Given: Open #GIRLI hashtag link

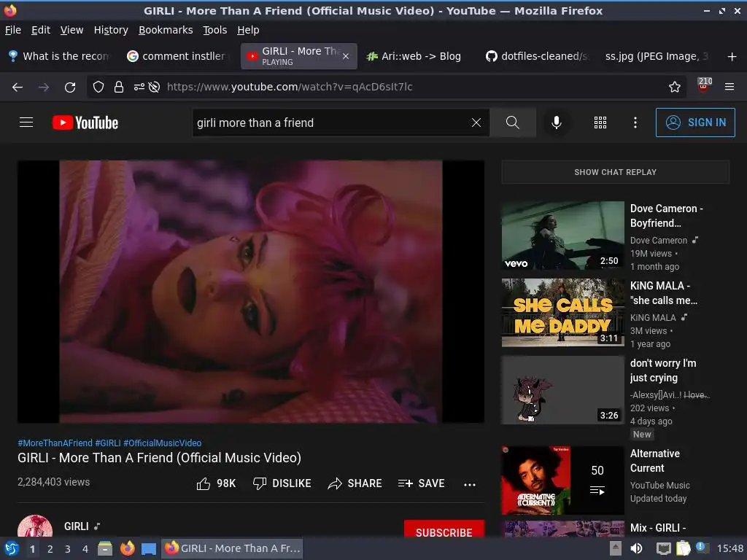Looking at the screenshot, I should 108,443.
